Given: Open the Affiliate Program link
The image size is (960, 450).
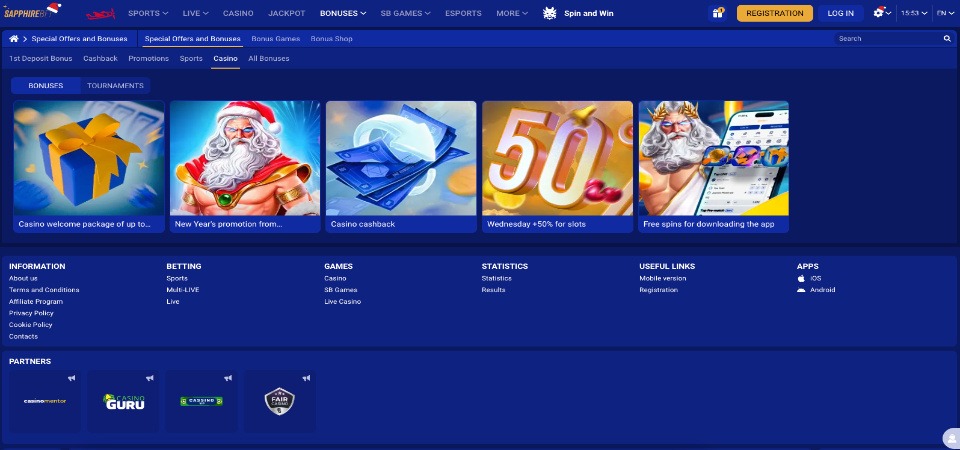Looking at the screenshot, I should [36, 302].
